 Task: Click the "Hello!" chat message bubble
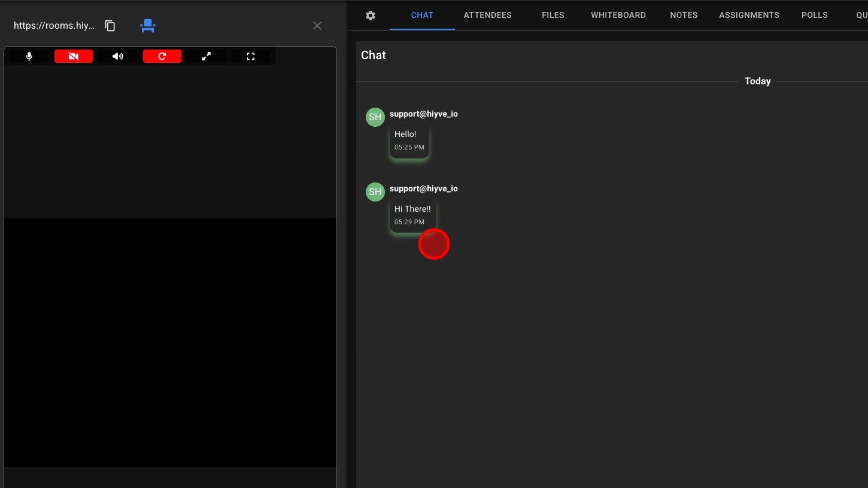(x=409, y=141)
